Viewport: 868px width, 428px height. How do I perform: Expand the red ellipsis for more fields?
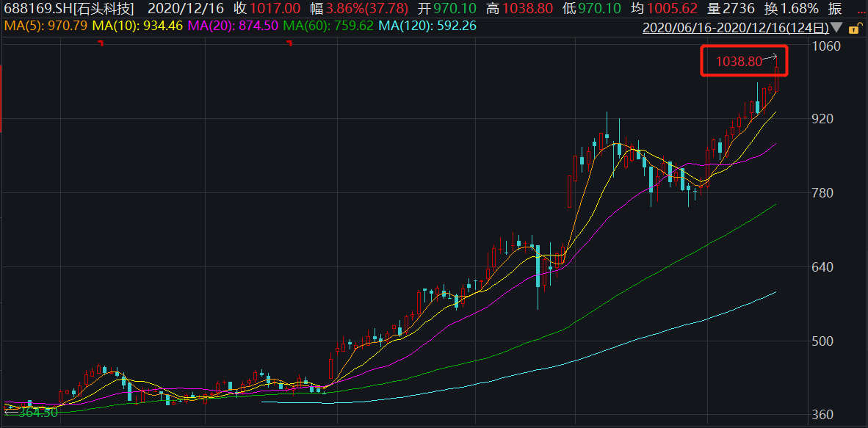pyautogui.click(x=861, y=10)
